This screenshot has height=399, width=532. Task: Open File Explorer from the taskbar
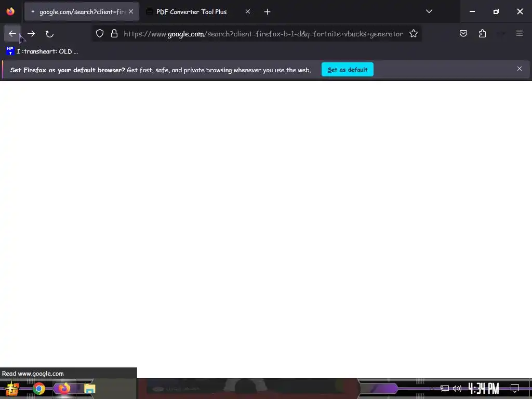pos(89,389)
